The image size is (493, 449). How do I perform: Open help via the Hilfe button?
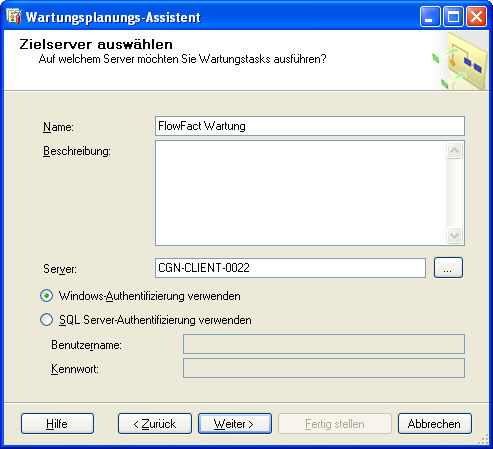[x=57, y=424]
